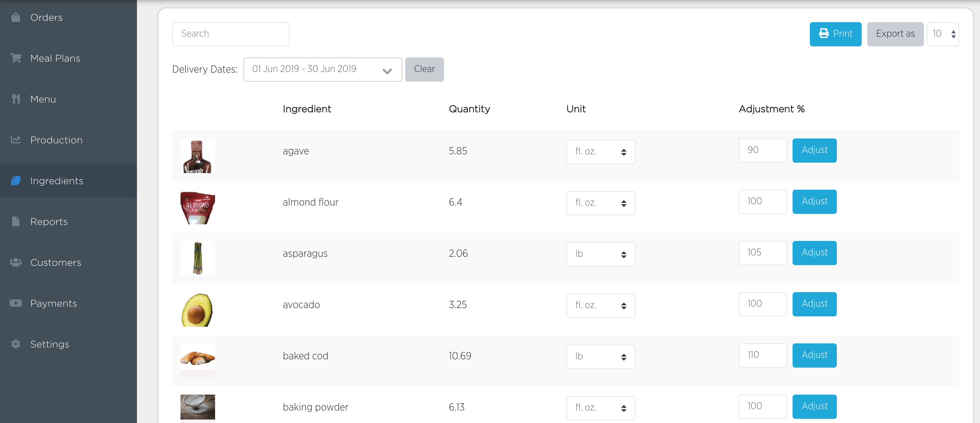Click the Export as button
980x423 pixels.
coord(895,34)
